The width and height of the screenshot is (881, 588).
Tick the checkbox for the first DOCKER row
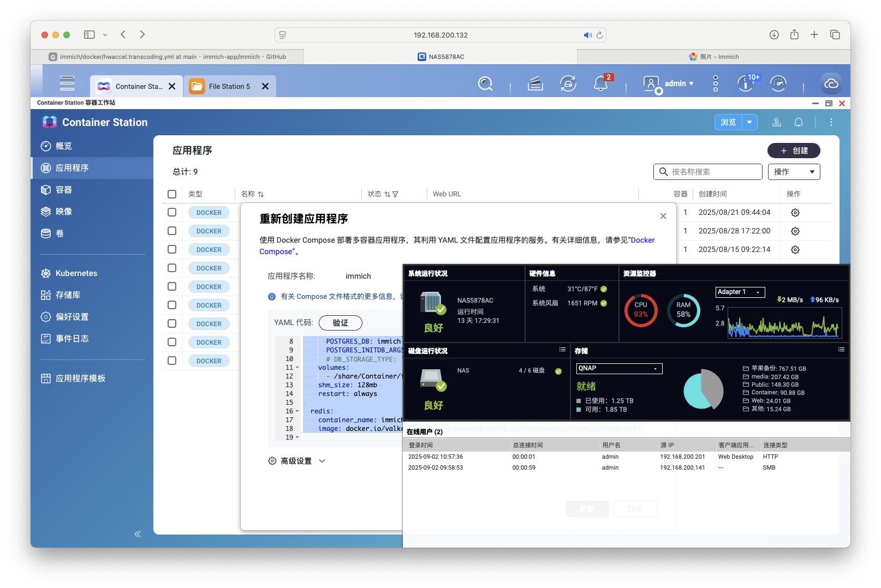point(172,213)
